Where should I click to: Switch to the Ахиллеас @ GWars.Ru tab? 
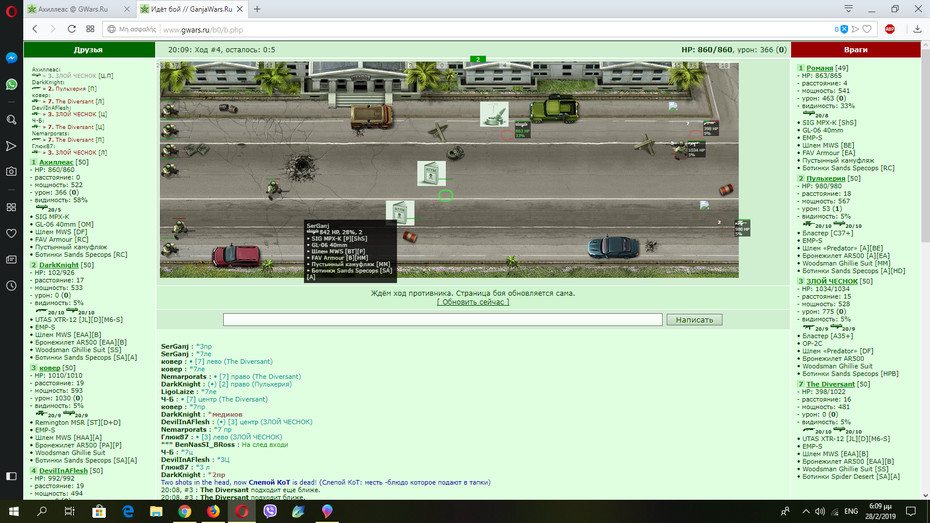[x=74, y=9]
